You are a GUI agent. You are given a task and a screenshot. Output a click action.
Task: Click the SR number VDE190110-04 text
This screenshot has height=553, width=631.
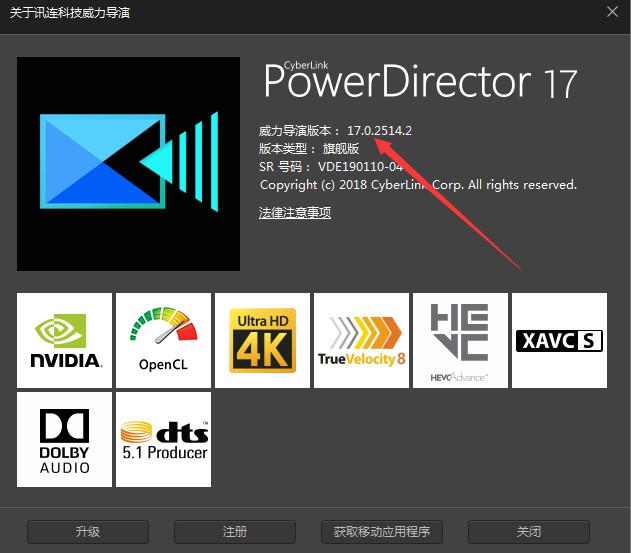click(x=360, y=167)
